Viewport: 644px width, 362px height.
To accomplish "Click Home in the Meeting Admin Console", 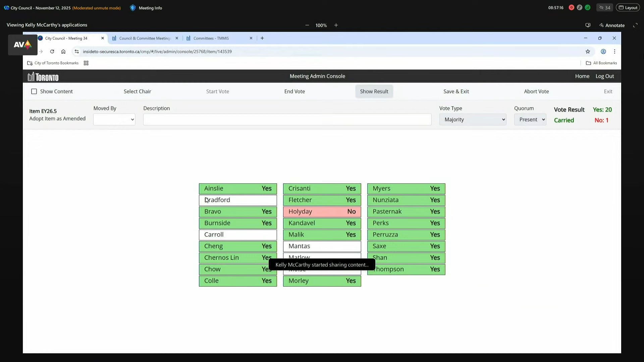I will 582,76.
